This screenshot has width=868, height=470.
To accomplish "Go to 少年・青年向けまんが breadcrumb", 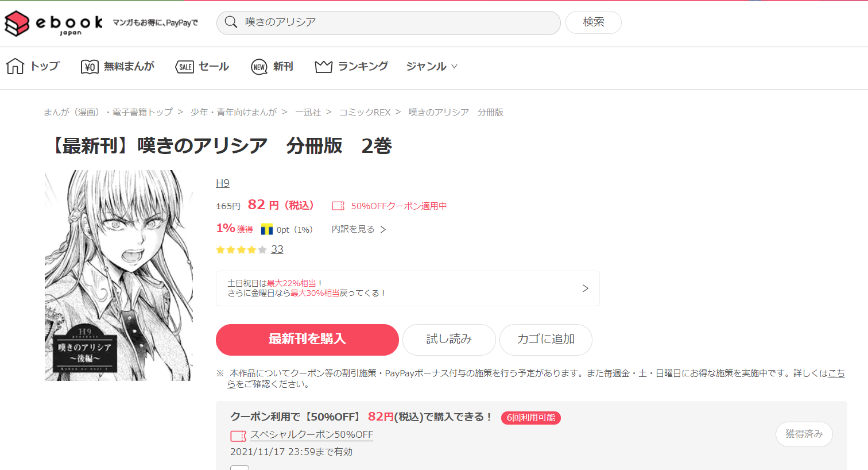I will [x=234, y=113].
